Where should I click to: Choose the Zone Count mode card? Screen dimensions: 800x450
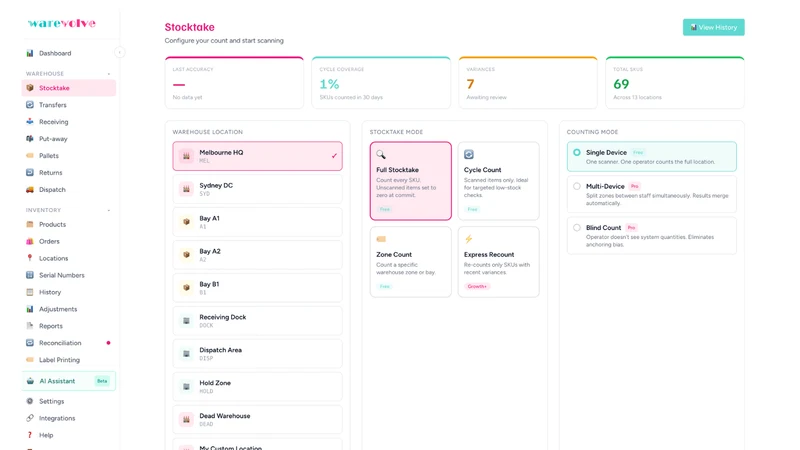(411, 262)
